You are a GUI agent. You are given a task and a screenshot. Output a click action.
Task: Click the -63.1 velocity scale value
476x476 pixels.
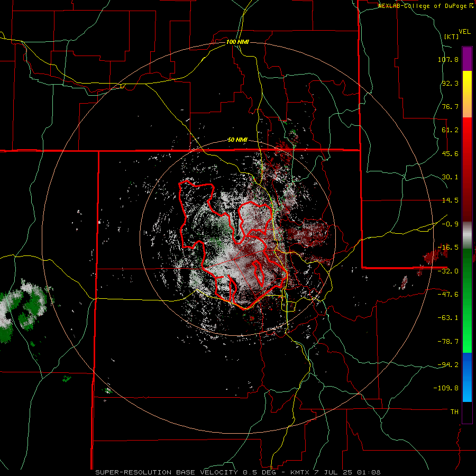pyautogui.click(x=448, y=318)
